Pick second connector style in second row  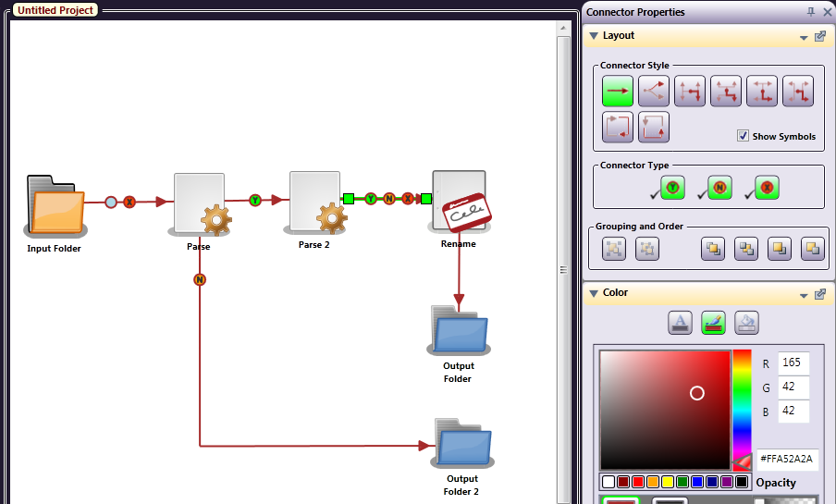[x=654, y=127]
